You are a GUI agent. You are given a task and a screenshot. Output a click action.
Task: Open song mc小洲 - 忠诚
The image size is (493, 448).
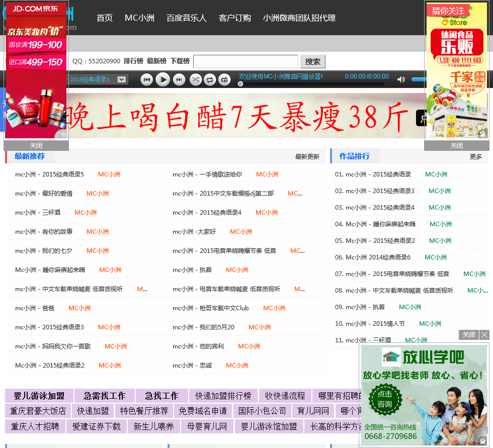tap(192, 366)
